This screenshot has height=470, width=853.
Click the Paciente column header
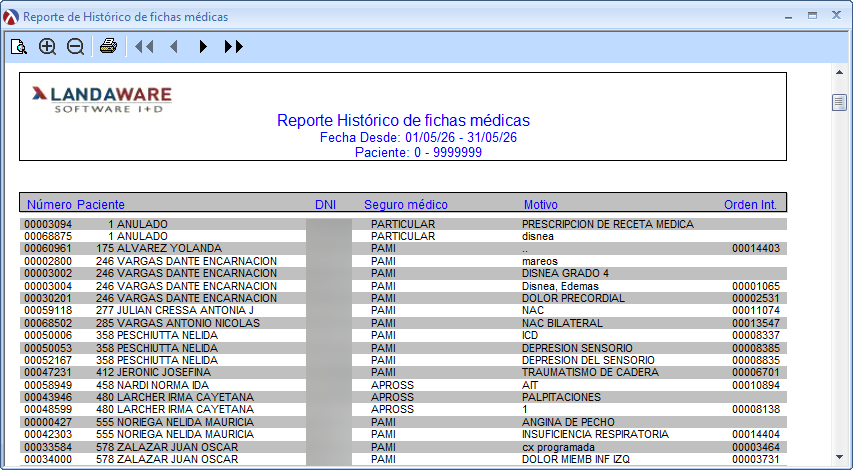(101, 205)
